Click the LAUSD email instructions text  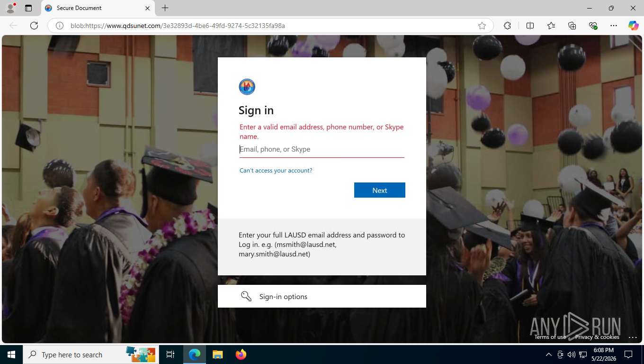(x=322, y=245)
